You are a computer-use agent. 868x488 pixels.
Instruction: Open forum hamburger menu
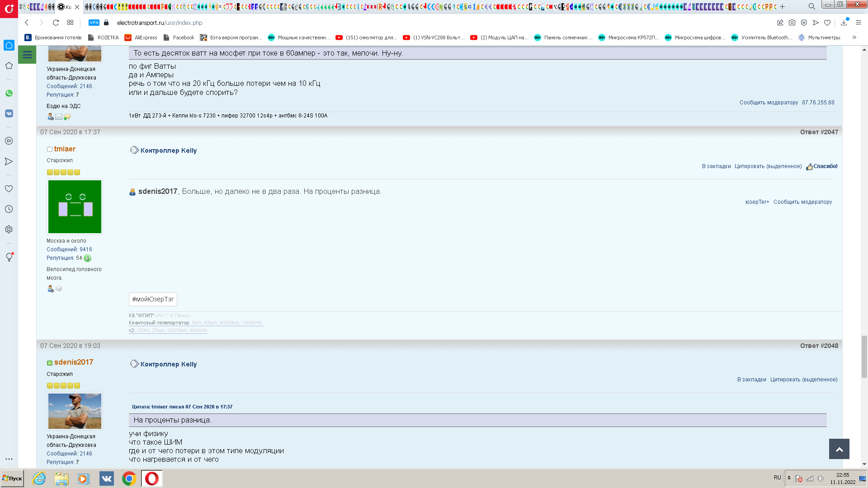(27, 55)
